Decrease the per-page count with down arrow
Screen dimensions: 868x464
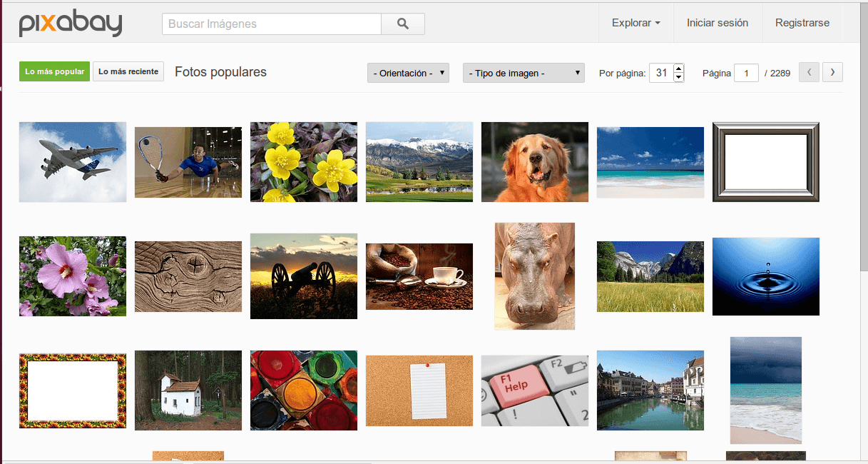point(678,77)
